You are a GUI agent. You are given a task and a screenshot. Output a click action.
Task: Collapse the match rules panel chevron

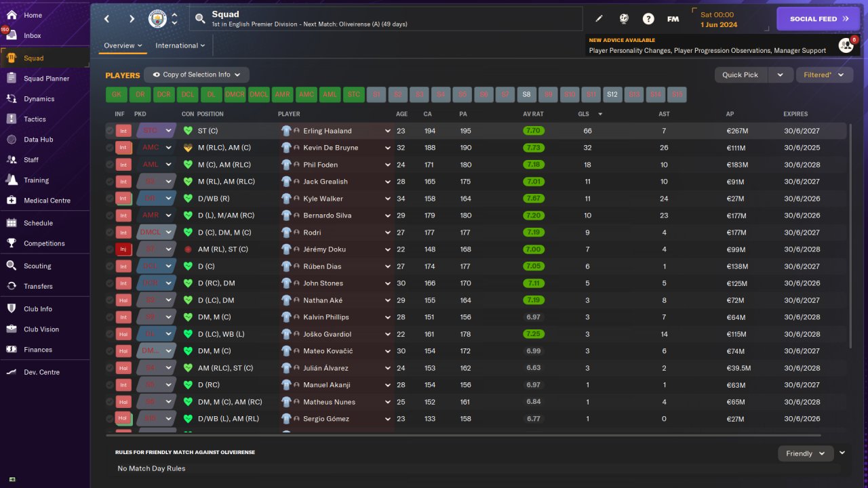click(x=842, y=453)
